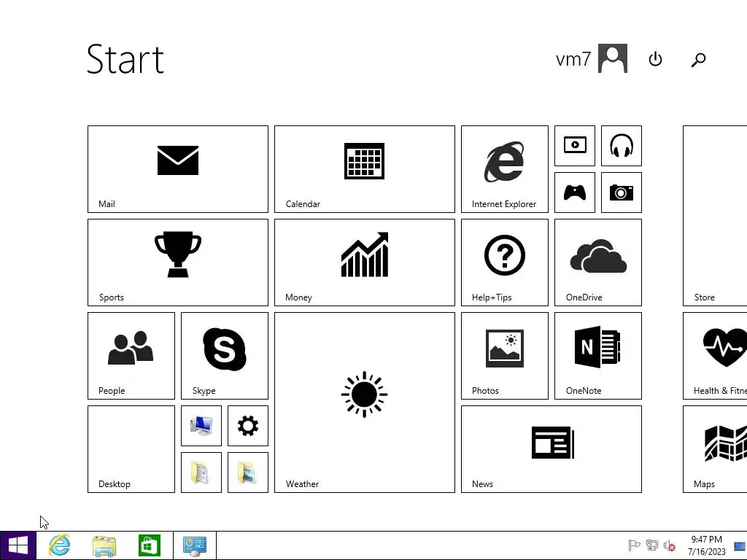Click the muted volume tray icon
The width and height of the screenshot is (747, 560).
tap(670, 545)
